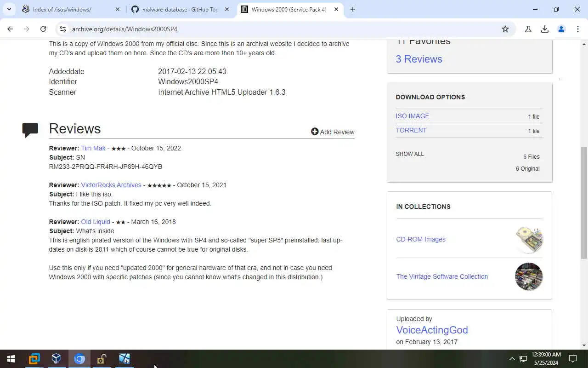Go forward in browser history
This screenshot has height=368, width=588.
(27, 29)
